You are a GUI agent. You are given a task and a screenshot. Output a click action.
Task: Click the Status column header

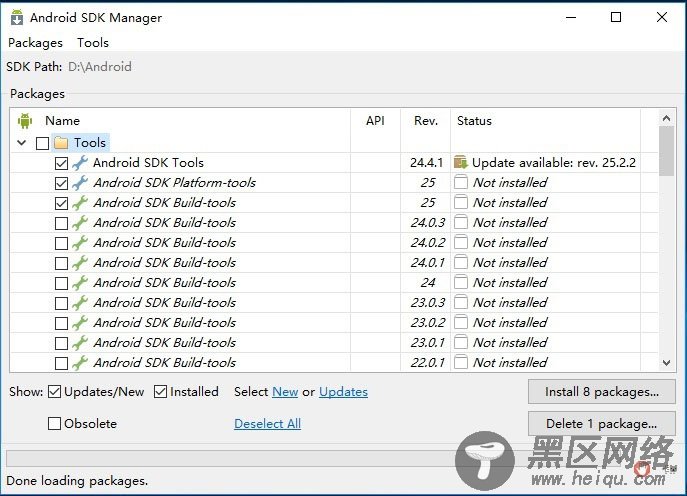pyautogui.click(x=474, y=121)
